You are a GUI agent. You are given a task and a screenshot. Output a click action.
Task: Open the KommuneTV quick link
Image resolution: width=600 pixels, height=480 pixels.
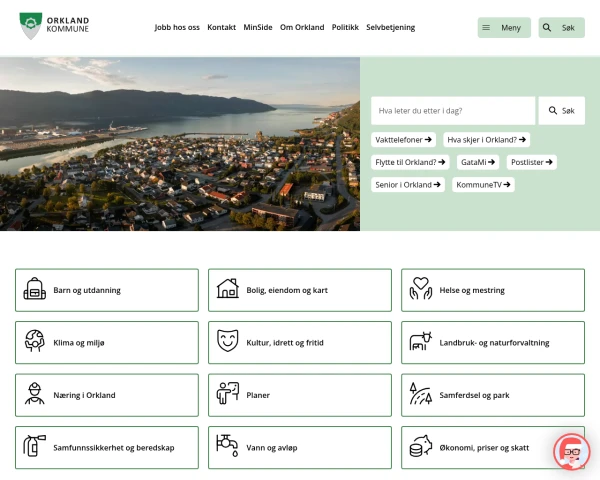(483, 185)
